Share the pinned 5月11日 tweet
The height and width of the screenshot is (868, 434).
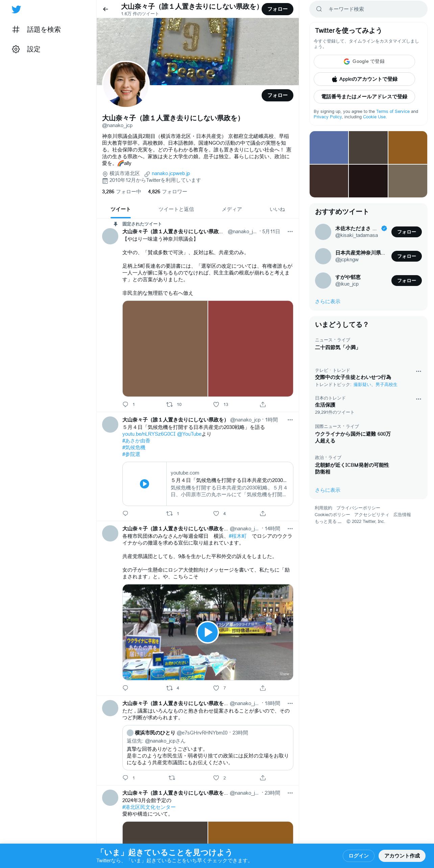point(263,404)
